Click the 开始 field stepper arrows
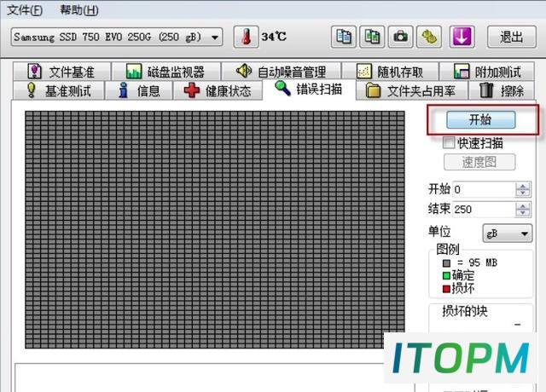 pyautogui.click(x=522, y=189)
